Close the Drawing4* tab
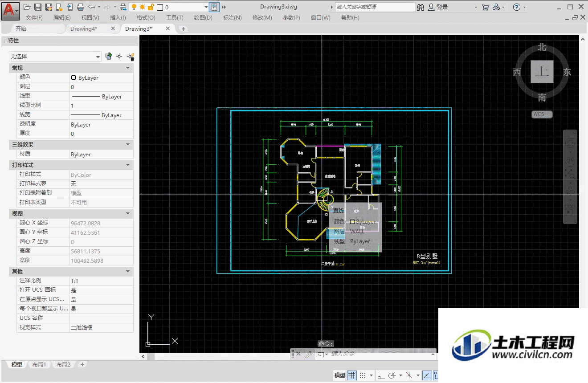The image size is (588, 383). coord(113,29)
